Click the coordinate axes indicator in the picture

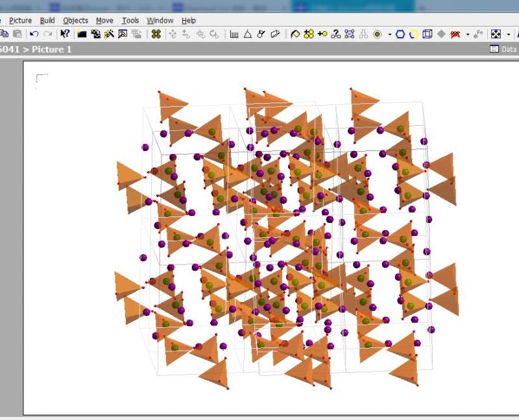click(42, 80)
